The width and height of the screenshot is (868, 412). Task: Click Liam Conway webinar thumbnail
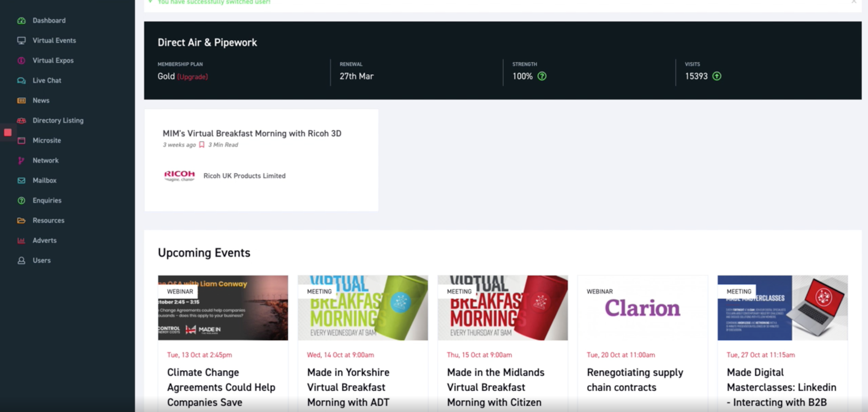tap(223, 308)
